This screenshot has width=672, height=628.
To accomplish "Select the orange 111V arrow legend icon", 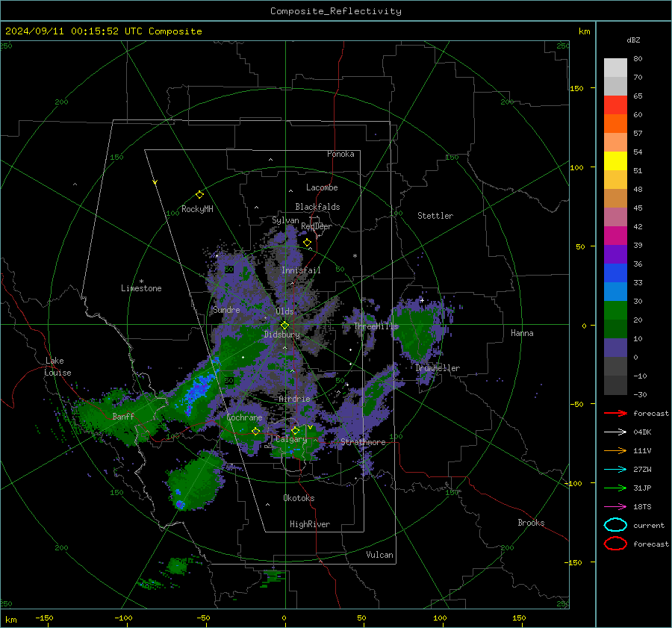I will click(615, 450).
